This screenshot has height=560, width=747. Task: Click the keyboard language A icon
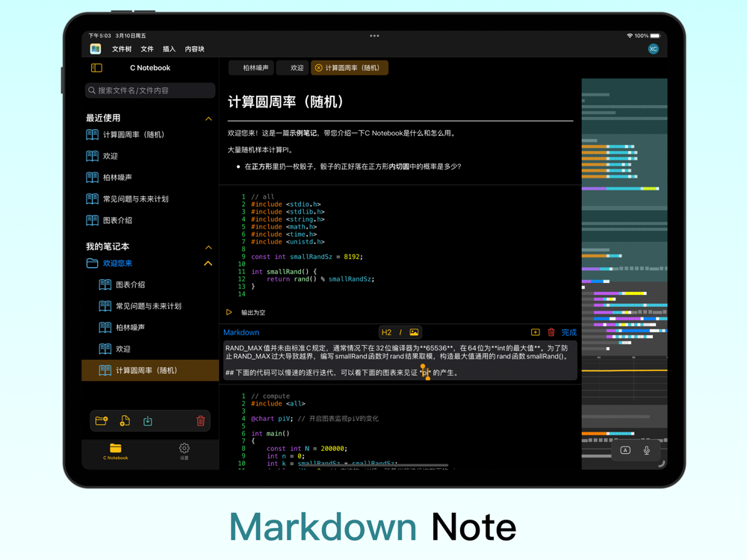tap(625, 450)
